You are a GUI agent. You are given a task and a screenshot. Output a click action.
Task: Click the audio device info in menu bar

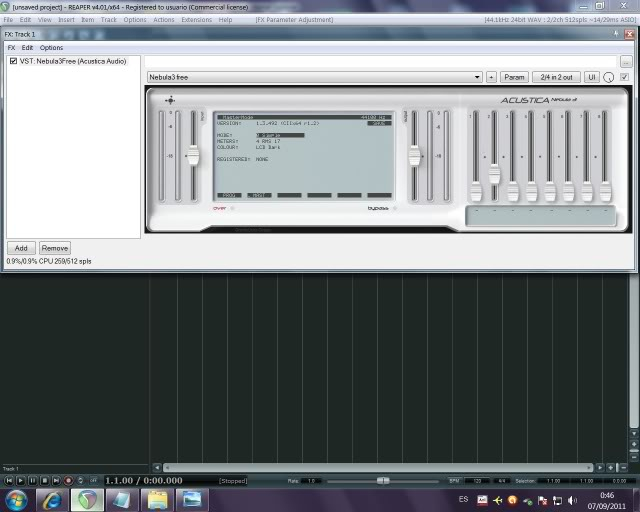(560, 20)
